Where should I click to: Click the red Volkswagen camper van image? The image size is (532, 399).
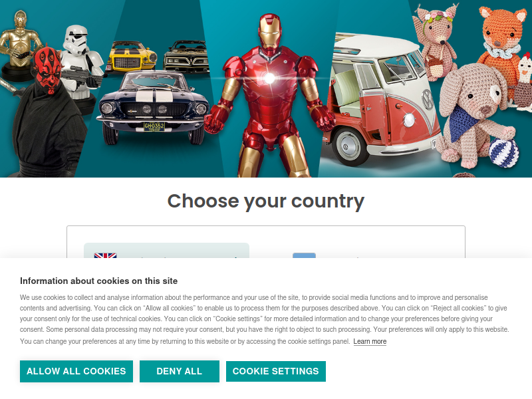click(380, 98)
